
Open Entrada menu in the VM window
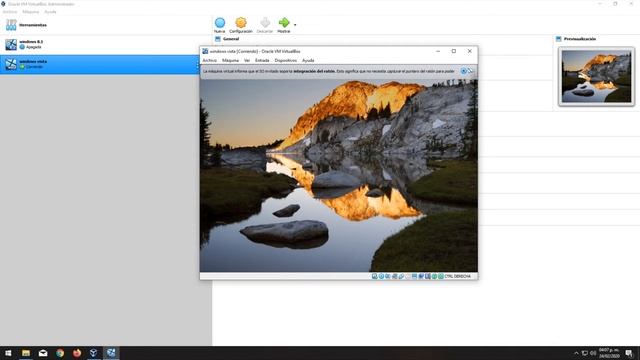262,60
